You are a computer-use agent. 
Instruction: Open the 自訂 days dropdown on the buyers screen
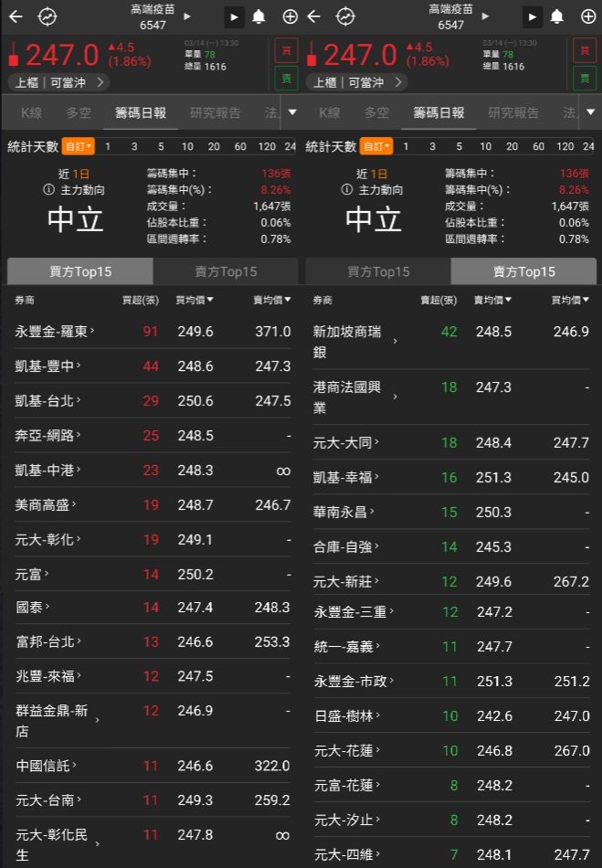coord(78,147)
